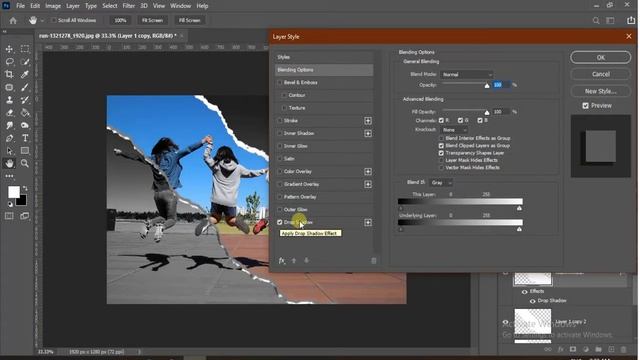Open the search icon at top right
The width and height of the screenshot is (640, 360).
coord(596,20)
